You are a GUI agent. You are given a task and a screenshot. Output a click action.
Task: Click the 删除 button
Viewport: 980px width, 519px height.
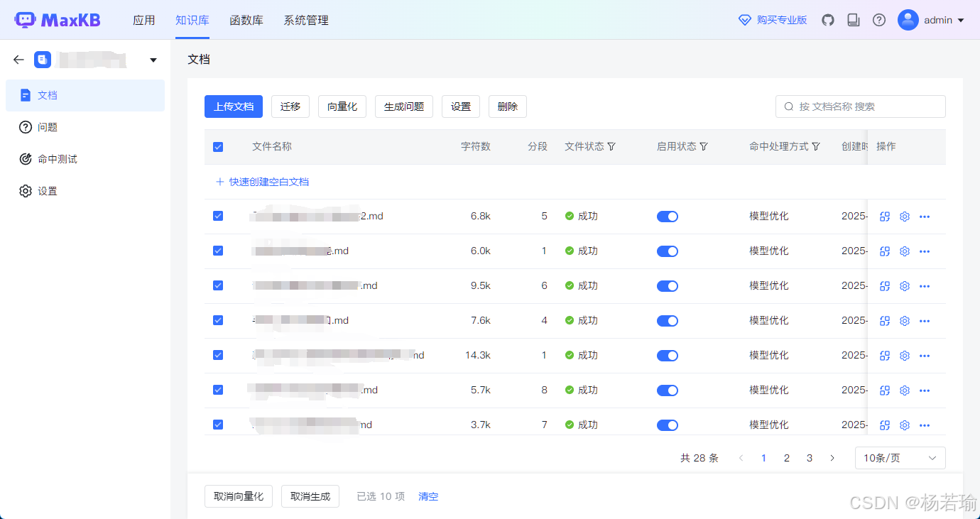coord(508,106)
